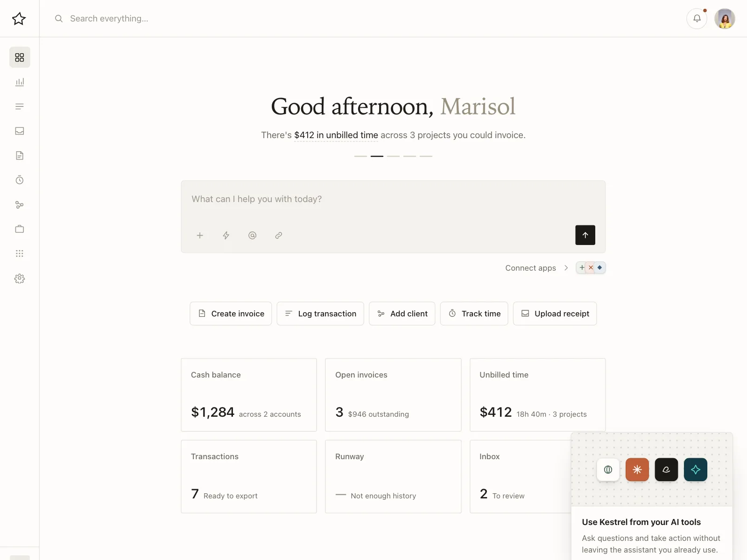This screenshot has height=560, width=747.
Task: Open the dashboard grid icon in sidebar
Action: click(20, 57)
